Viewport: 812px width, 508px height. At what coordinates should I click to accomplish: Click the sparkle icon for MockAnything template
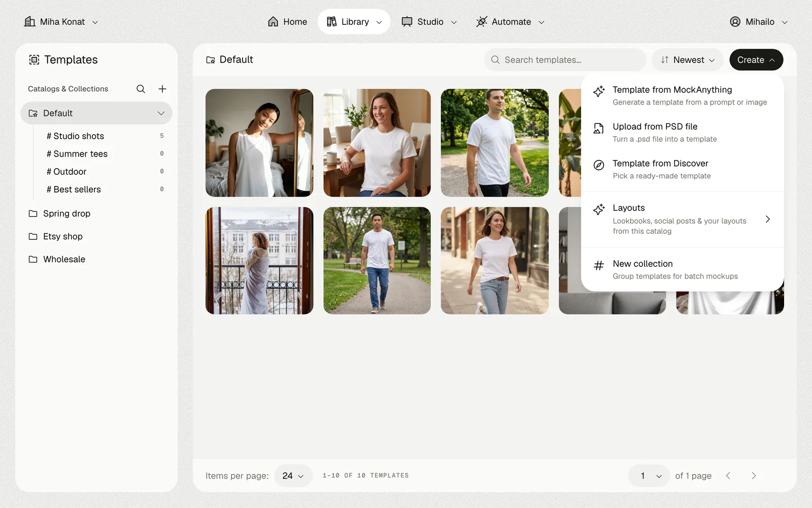point(599,91)
